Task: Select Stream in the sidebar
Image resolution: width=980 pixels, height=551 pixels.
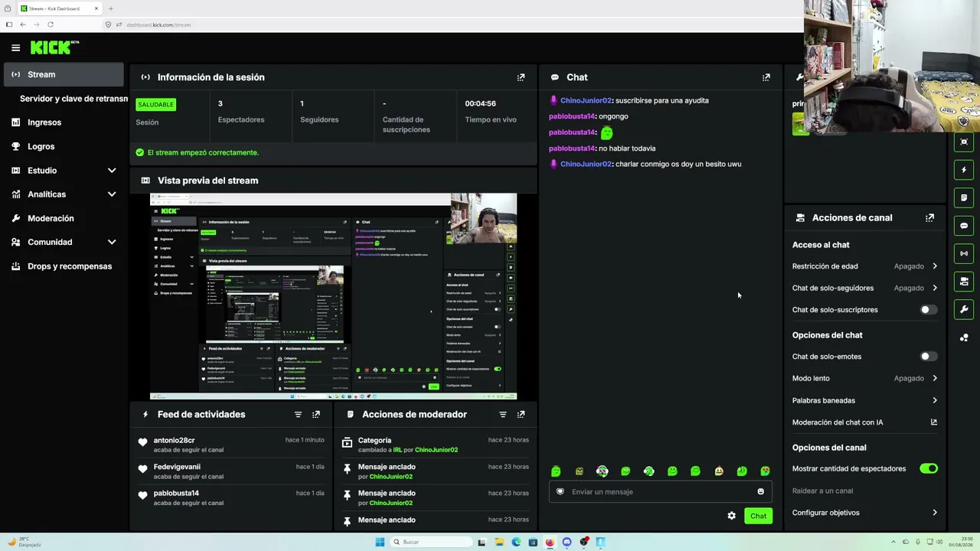Action: [64, 74]
